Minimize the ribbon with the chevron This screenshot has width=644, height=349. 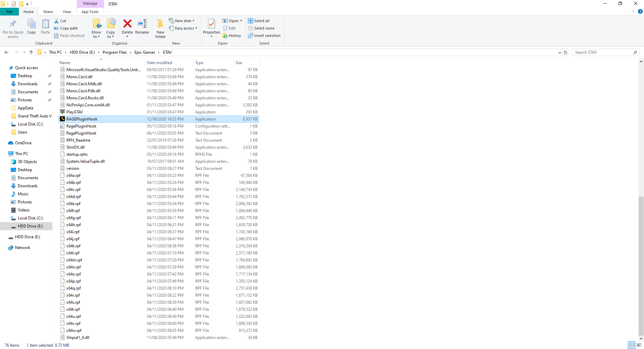[x=633, y=11]
